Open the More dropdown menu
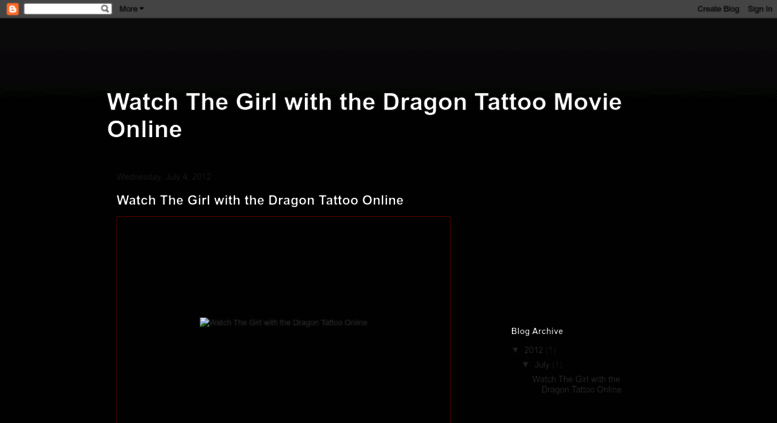 pyautogui.click(x=131, y=9)
